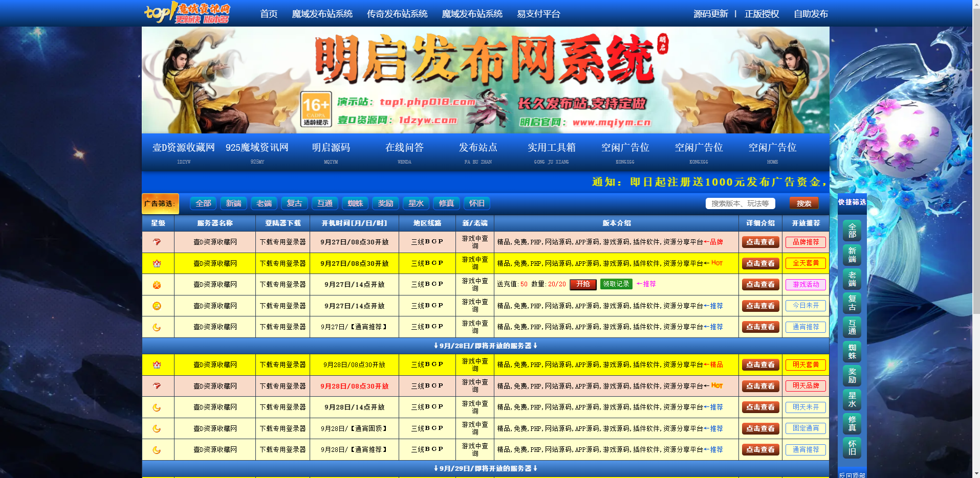The width and height of the screenshot is (980, 478).
Task: Click the green 领取记录 button
Action: pyautogui.click(x=616, y=284)
